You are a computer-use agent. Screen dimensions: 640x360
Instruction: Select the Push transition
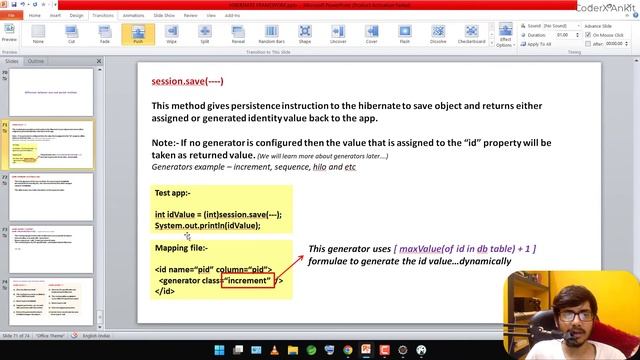coord(138,34)
